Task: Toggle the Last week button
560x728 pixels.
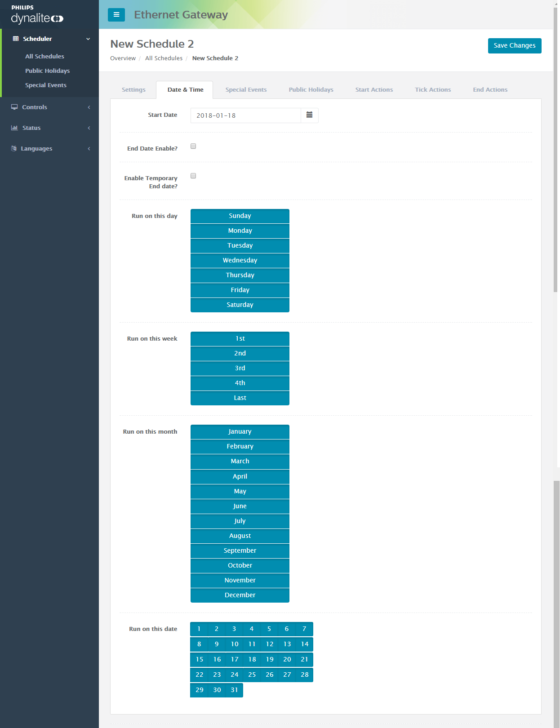Action: tap(240, 398)
